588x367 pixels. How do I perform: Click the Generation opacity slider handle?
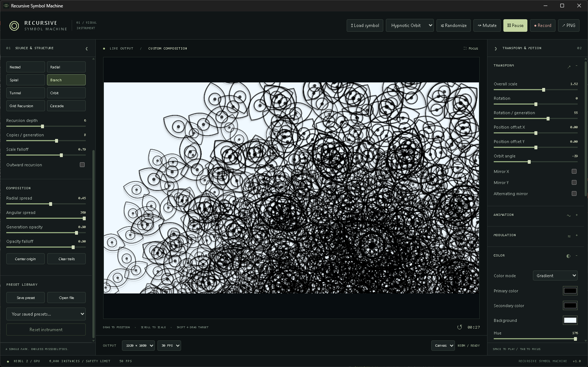(77, 233)
